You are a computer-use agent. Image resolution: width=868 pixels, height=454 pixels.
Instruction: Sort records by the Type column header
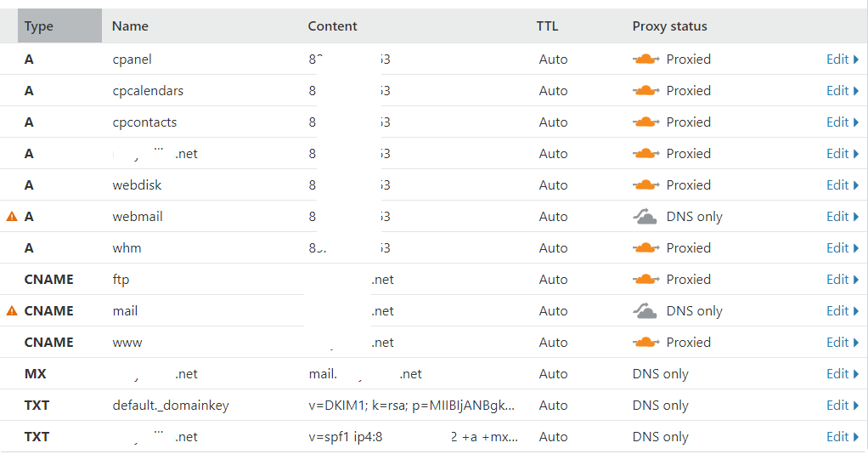click(39, 26)
